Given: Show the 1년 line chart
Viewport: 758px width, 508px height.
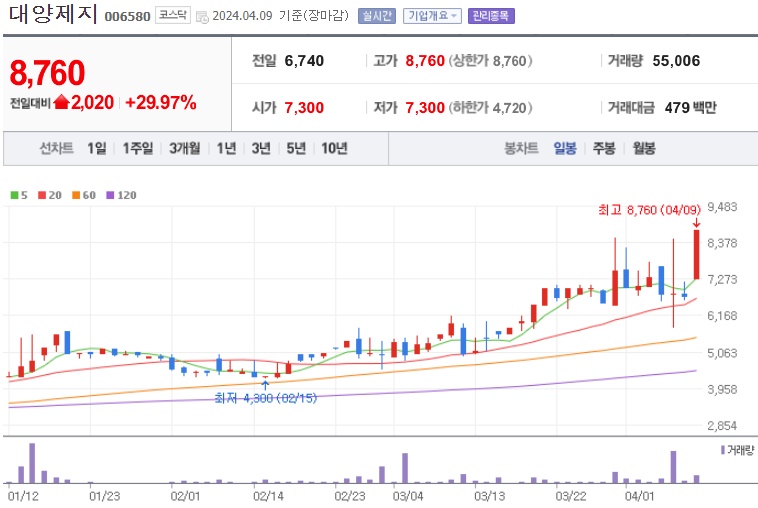Looking at the screenshot, I should (x=226, y=148).
